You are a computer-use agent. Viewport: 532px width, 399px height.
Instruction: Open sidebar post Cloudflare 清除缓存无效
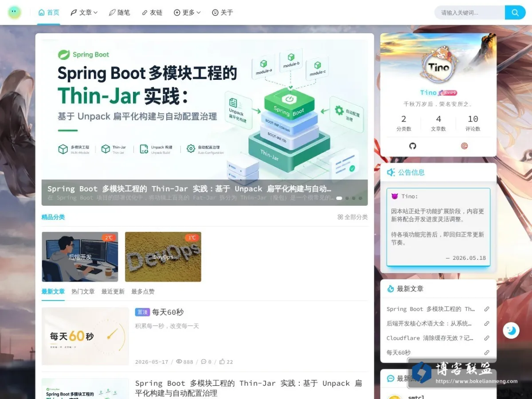[x=430, y=338]
